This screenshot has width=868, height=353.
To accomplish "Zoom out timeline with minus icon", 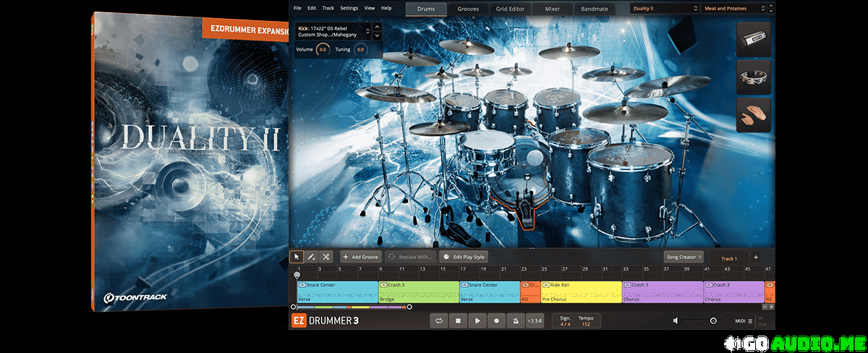I will pyautogui.click(x=763, y=307).
